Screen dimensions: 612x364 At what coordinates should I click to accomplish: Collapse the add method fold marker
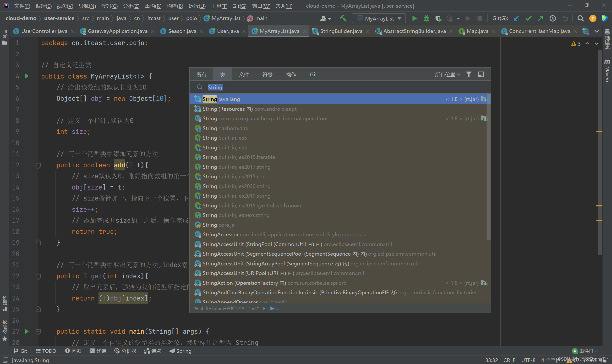tap(38, 165)
